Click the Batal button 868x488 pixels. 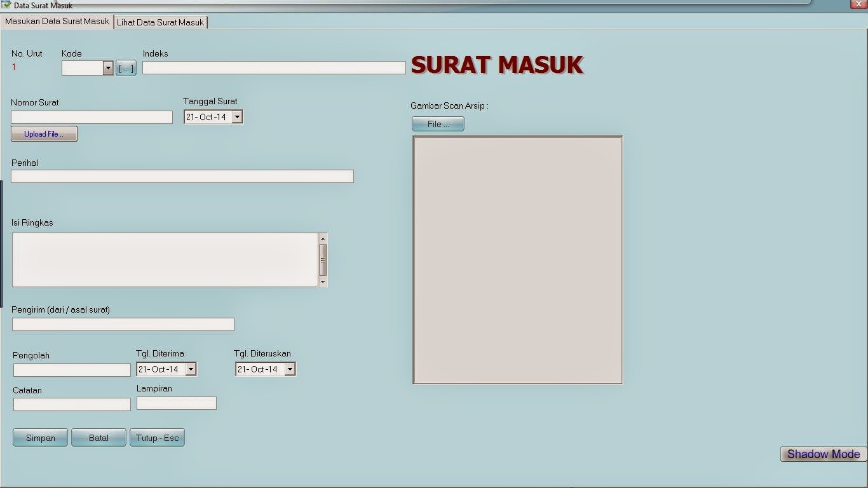coord(98,438)
